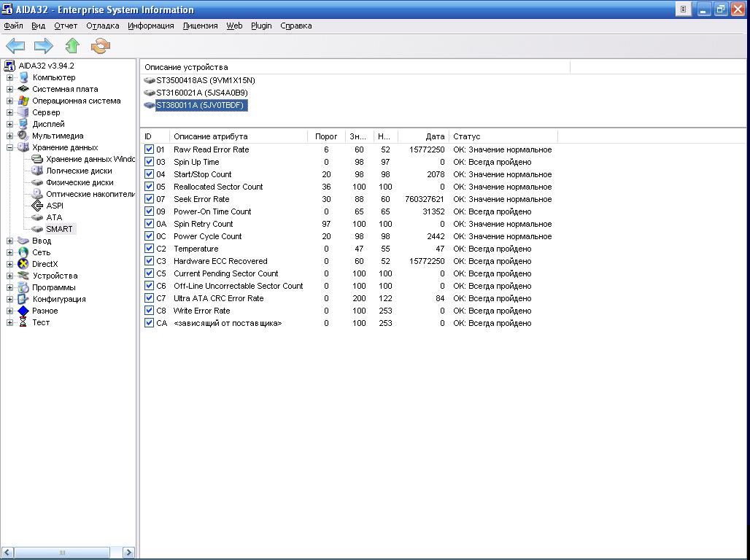
Task: Select the Сеть icon
Action: point(23,252)
